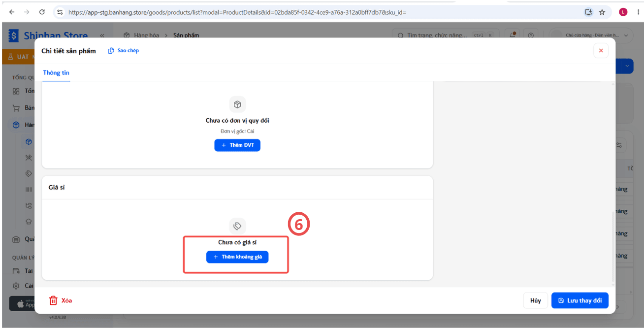
Task: Click the Sao chép copy icon
Action: (111, 51)
